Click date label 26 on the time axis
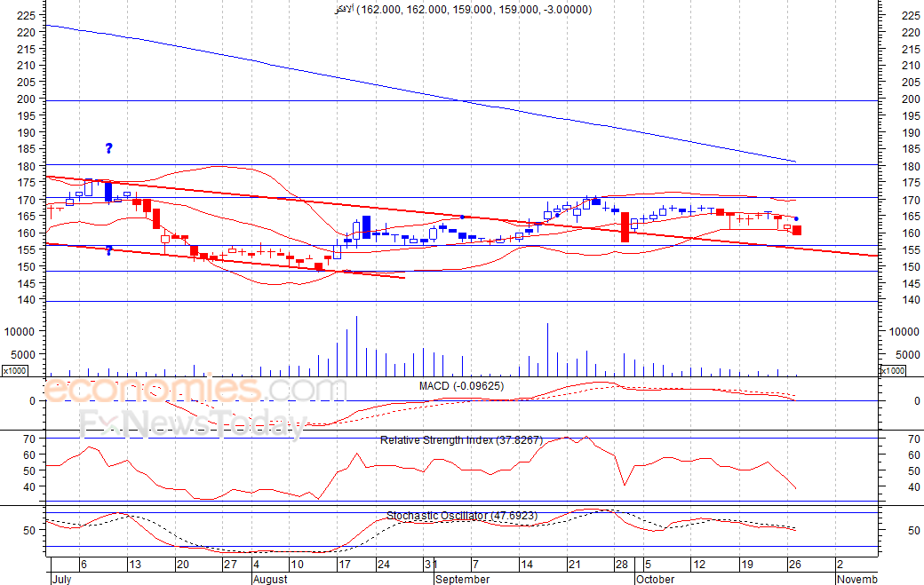Screen dimensions: 924x585 click(795, 565)
